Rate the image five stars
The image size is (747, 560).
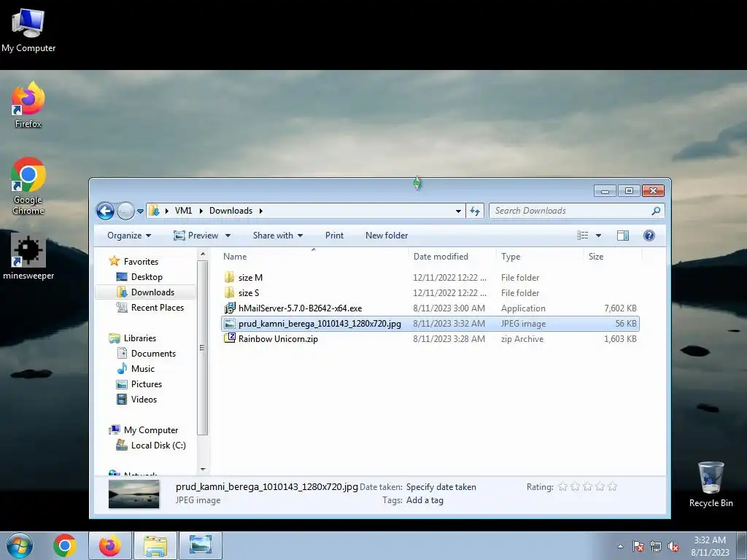coord(613,486)
